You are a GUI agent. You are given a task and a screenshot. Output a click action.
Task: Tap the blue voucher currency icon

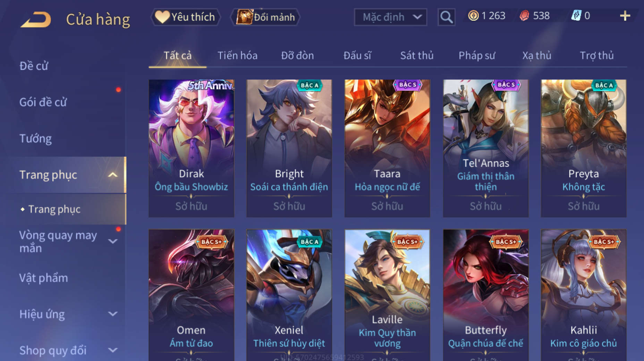[576, 16]
